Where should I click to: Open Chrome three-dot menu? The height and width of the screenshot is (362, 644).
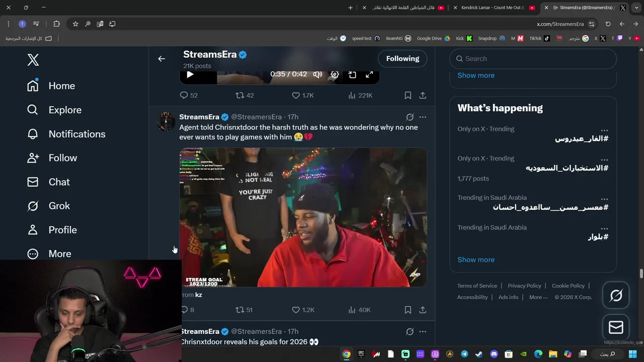[x=9, y=24]
